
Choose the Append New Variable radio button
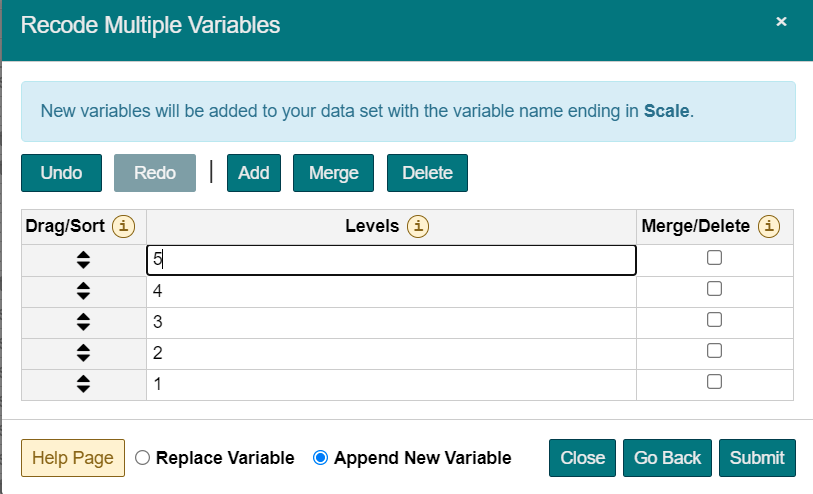point(320,458)
